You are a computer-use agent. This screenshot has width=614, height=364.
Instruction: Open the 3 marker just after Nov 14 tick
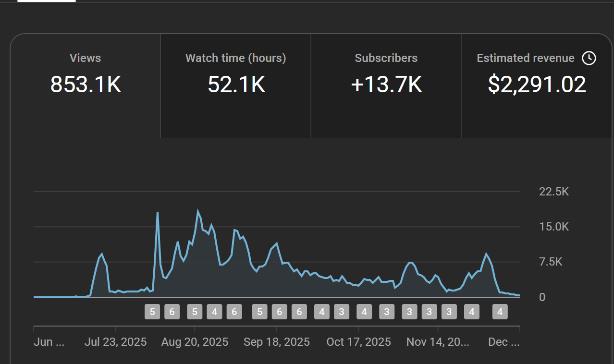pyautogui.click(x=449, y=312)
